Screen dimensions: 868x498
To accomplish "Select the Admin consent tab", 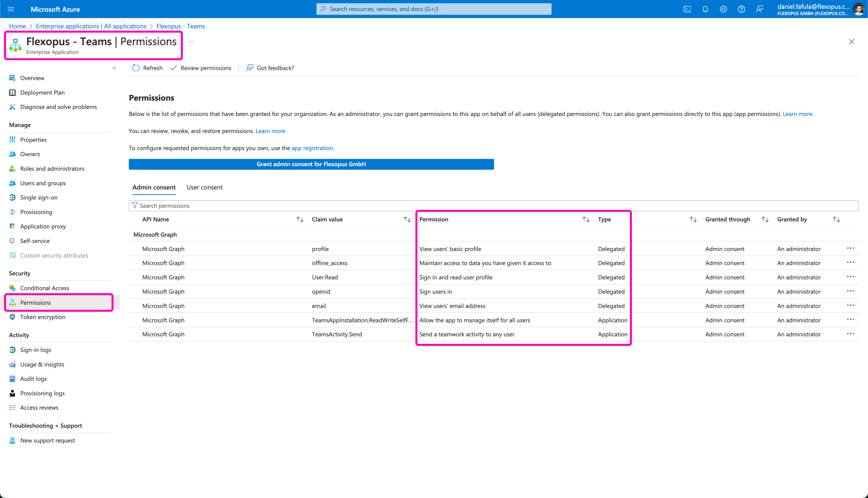I will click(x=154, y=187).
